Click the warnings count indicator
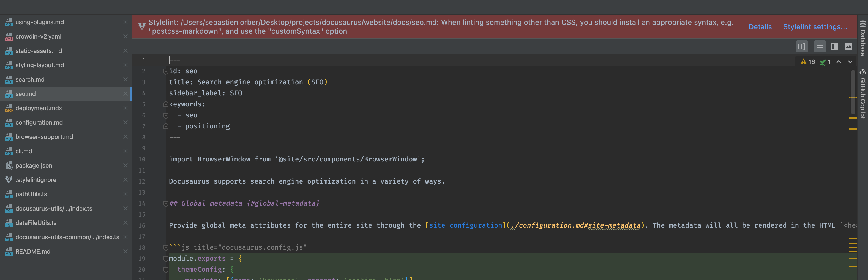Viewport: 868px width, 280px height. (x=808, y=62)
